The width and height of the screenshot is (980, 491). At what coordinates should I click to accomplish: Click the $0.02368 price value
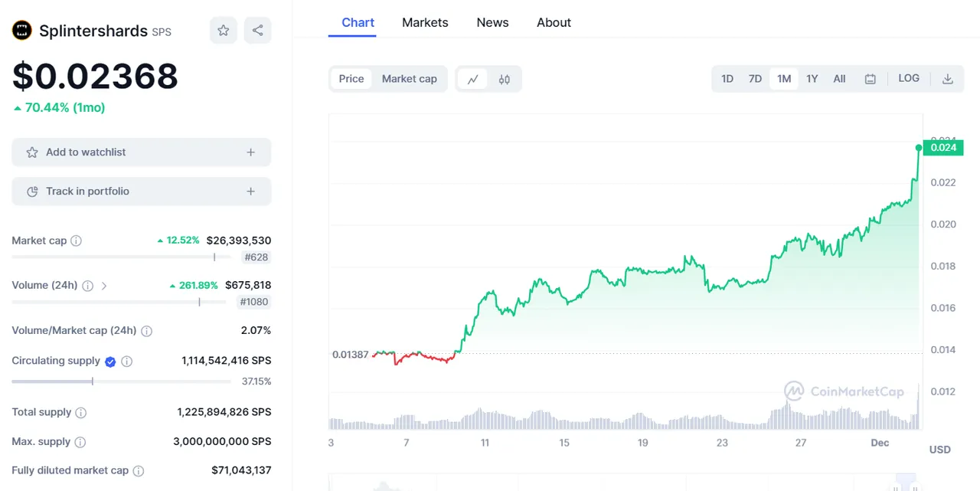[x=95, y=76]
